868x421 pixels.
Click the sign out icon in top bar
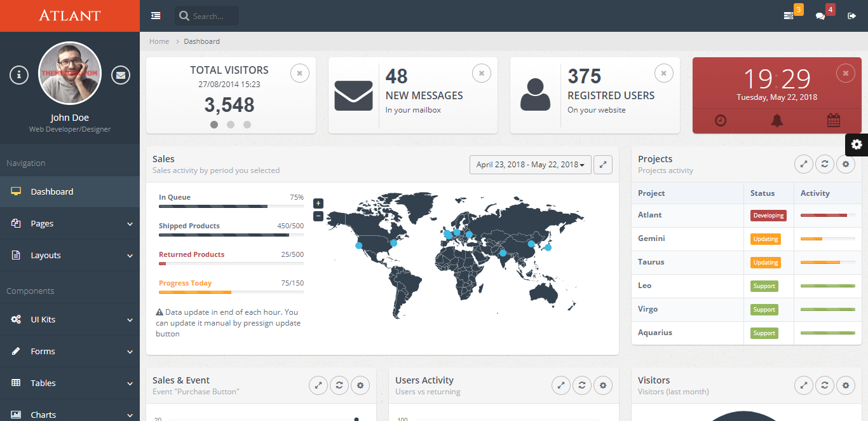click(852, 16)
